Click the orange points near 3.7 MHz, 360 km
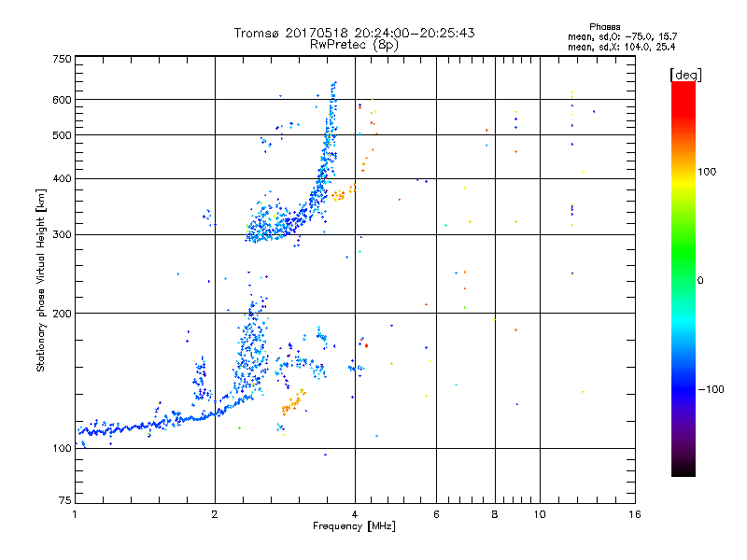 339,195
